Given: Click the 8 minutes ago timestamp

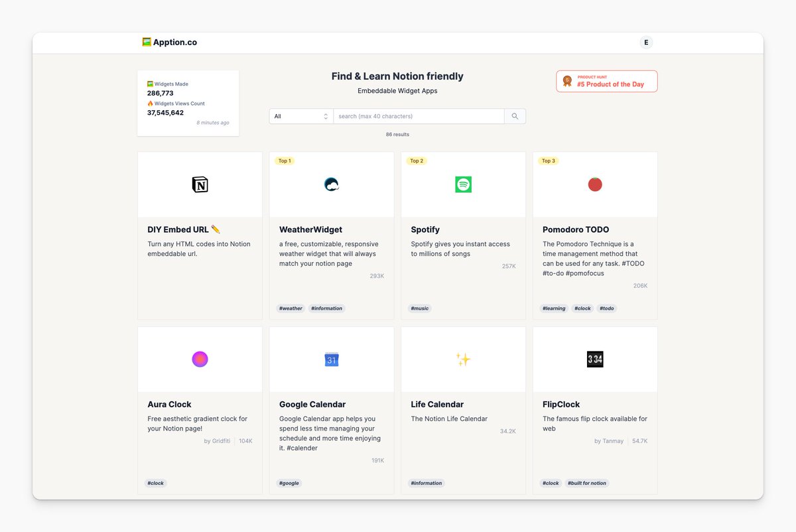Looking at the screenshot, I should pos(213,123).
